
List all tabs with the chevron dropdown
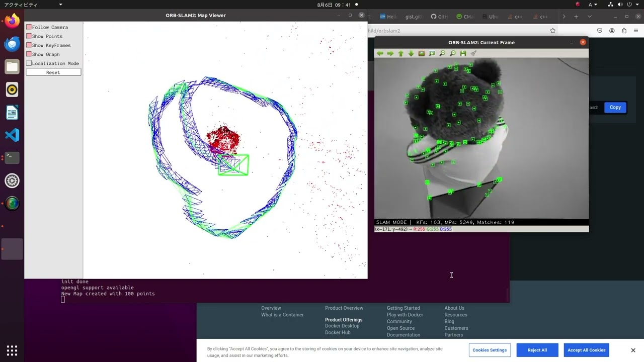[x=589, y=17]
